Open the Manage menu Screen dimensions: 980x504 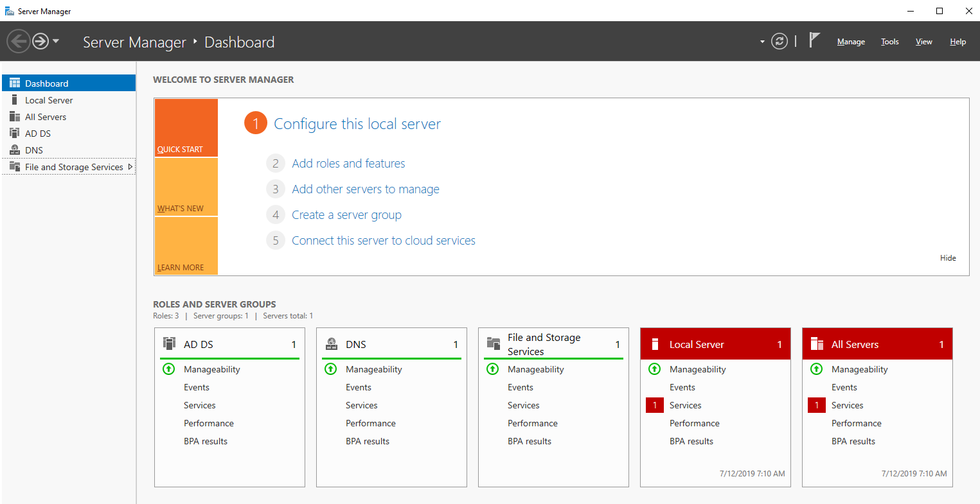pyautogui.click(x=851, y=42)
